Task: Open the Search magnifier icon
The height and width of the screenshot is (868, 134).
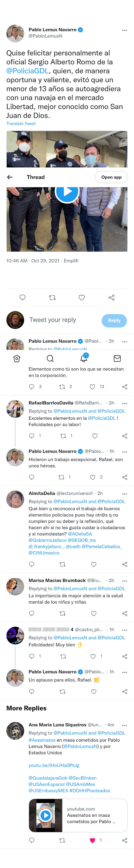Action: click(x=50, y=358)
